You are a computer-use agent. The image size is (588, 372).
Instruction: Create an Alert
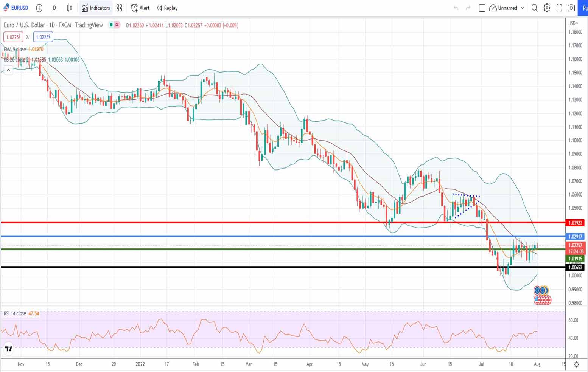point(140,8)
